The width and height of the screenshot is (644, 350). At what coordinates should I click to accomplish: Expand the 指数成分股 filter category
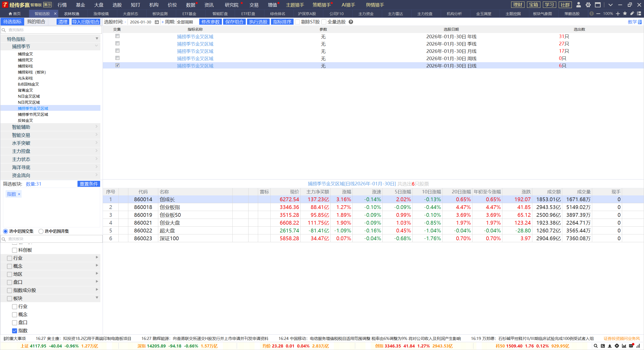tap(25, 290)
